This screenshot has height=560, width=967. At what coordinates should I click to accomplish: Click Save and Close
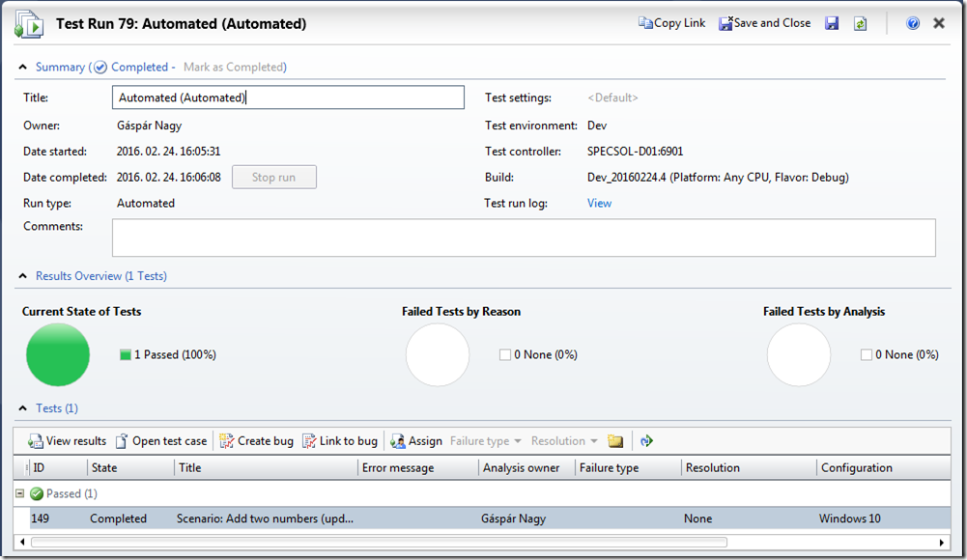765,23
